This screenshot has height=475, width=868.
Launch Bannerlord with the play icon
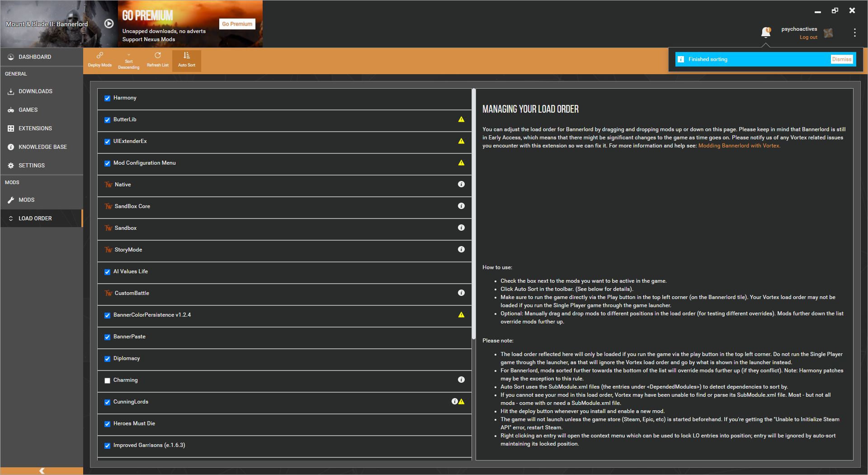tap(109, 24)
